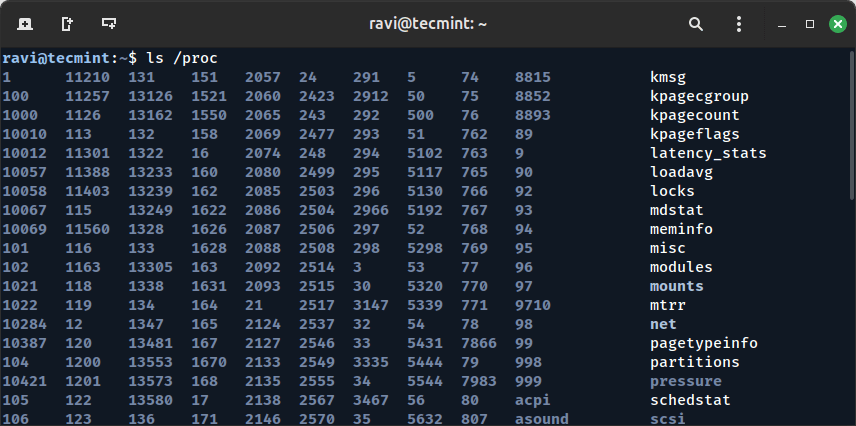Select the acpi directory entry
The height and width of the screenshot is (426, 856).
click(x=532, y=400)
